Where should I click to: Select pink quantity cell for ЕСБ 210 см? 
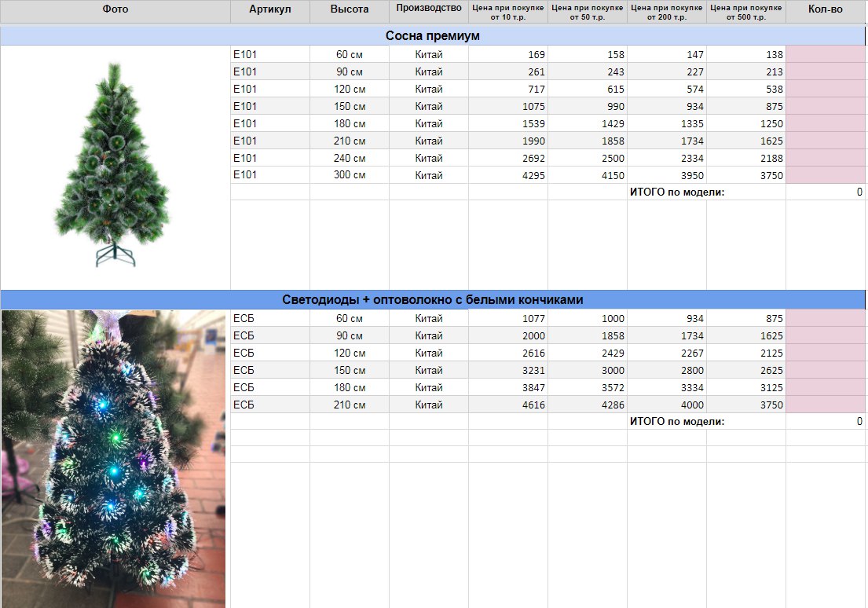point(825,405)
